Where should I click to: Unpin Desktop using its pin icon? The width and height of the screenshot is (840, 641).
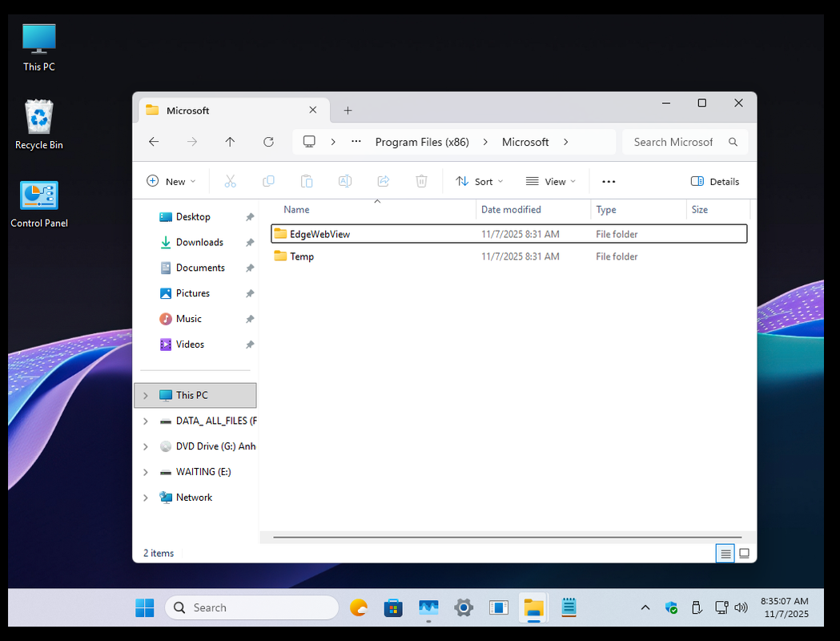point(250,217)
